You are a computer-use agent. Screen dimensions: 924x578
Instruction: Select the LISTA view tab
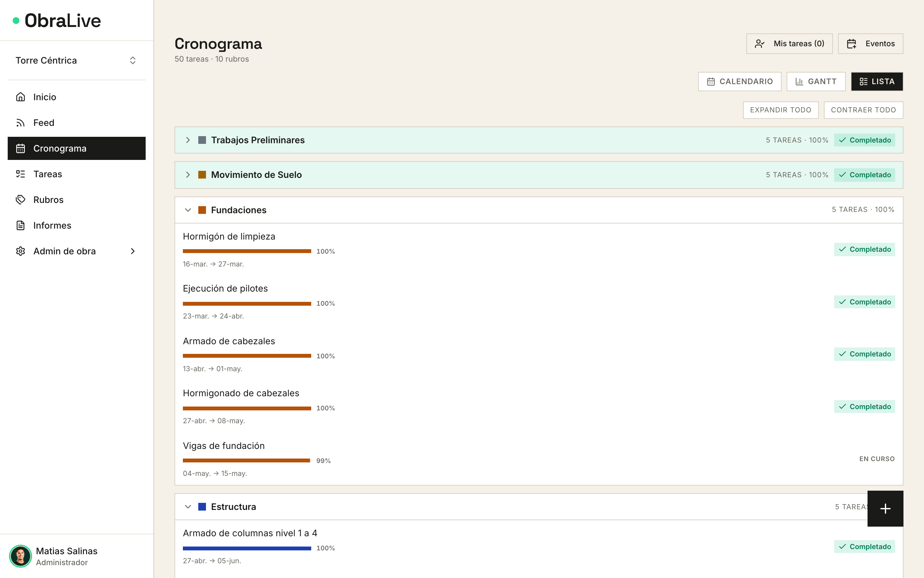[x=877, y=82]
